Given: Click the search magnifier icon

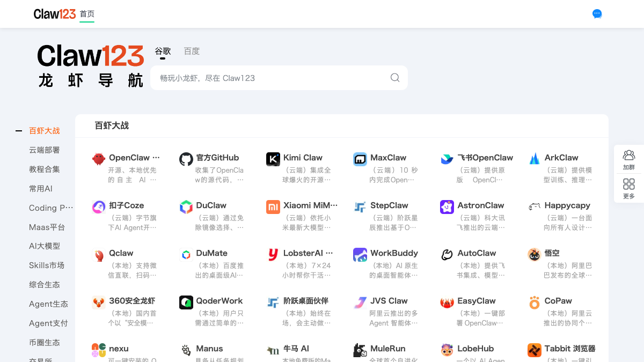Looking at the screenshot, I should click(x=395, y=78).
